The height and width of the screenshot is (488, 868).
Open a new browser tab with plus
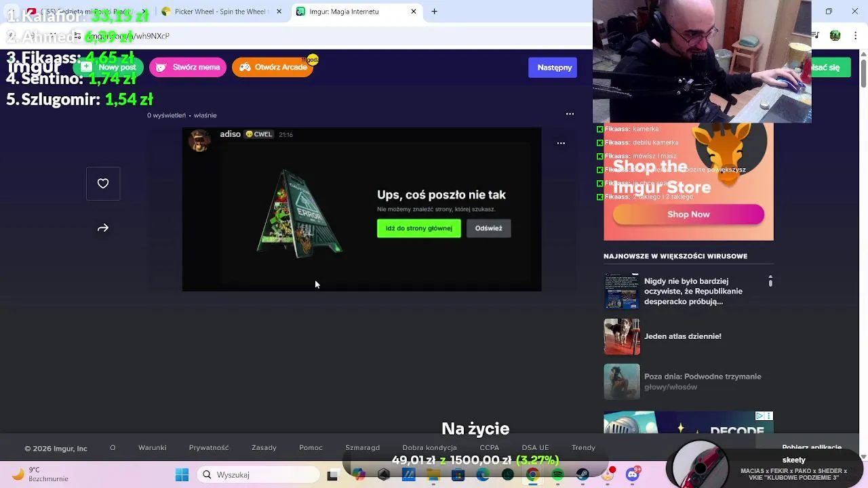click(x=435, y=12)
